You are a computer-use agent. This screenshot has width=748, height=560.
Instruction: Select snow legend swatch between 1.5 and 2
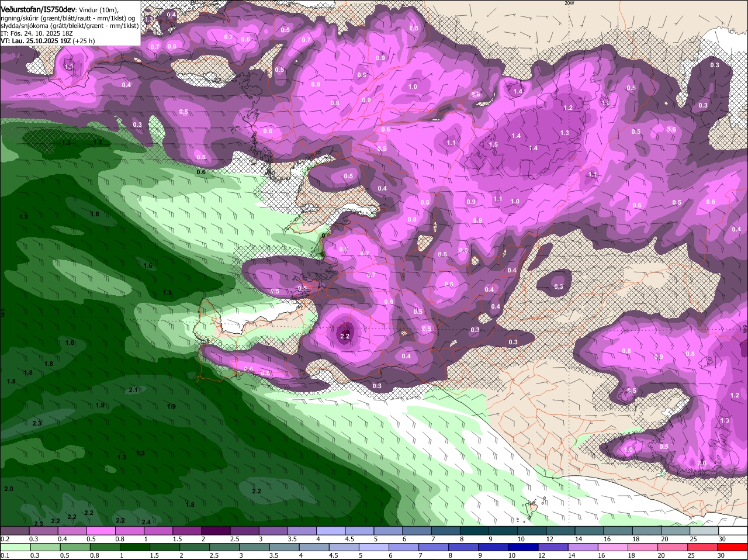coord(188,531)
